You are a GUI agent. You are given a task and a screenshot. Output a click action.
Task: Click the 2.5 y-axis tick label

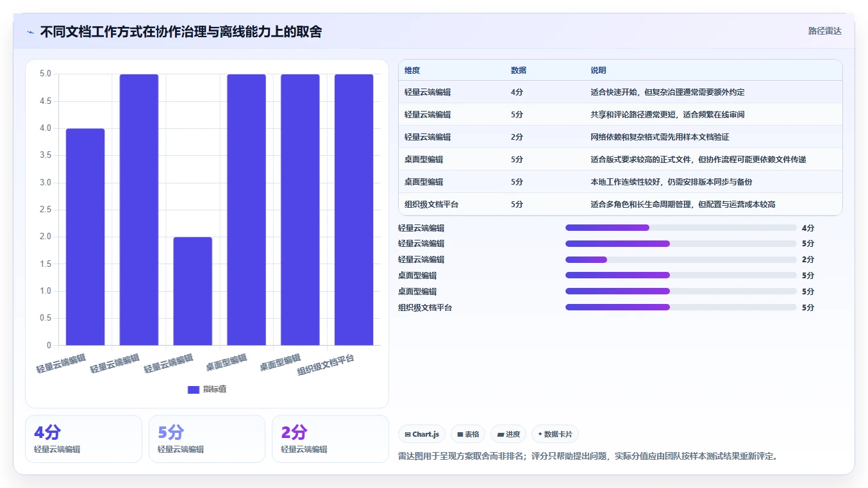point(45,210)
